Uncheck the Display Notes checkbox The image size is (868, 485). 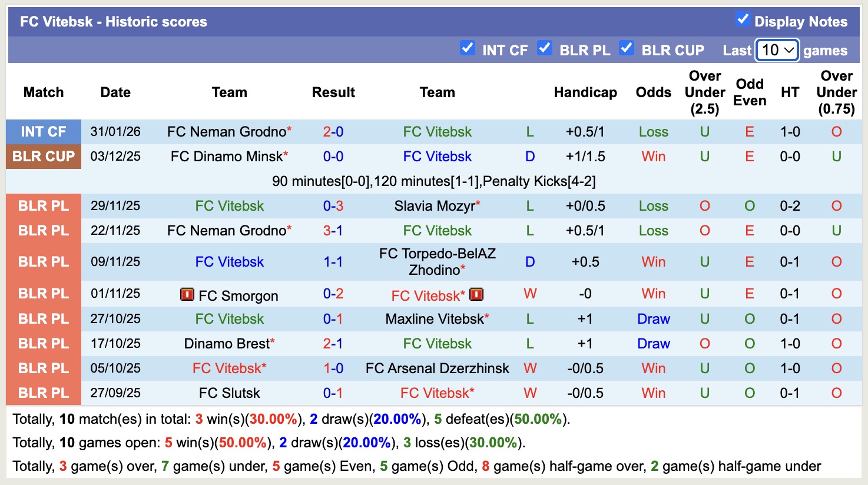[744, 21]
